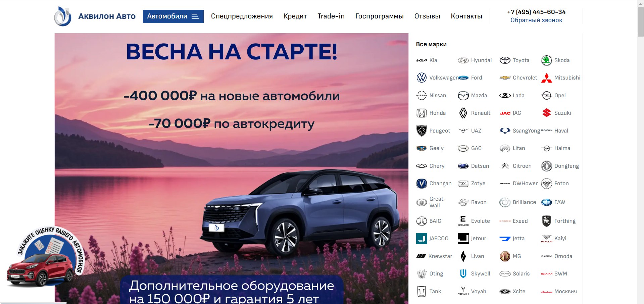Click the Lada logo icon

coord(505,96)
